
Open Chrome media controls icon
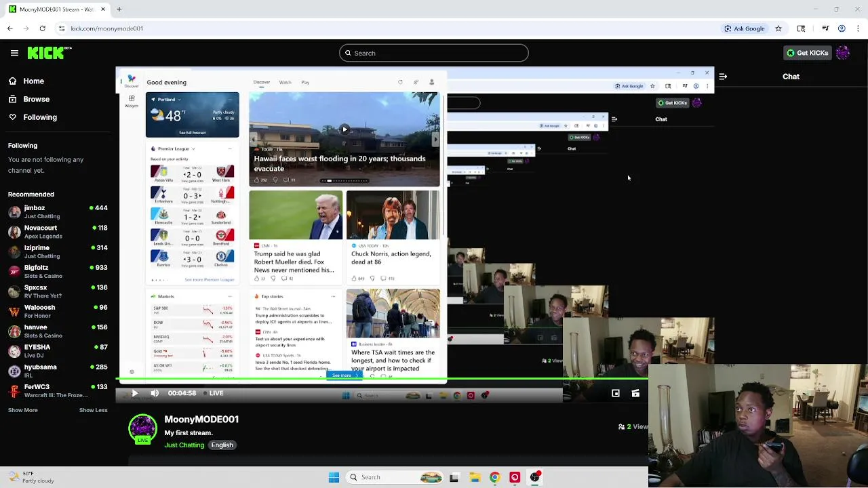pyautogui.click(x=825, y=28)
